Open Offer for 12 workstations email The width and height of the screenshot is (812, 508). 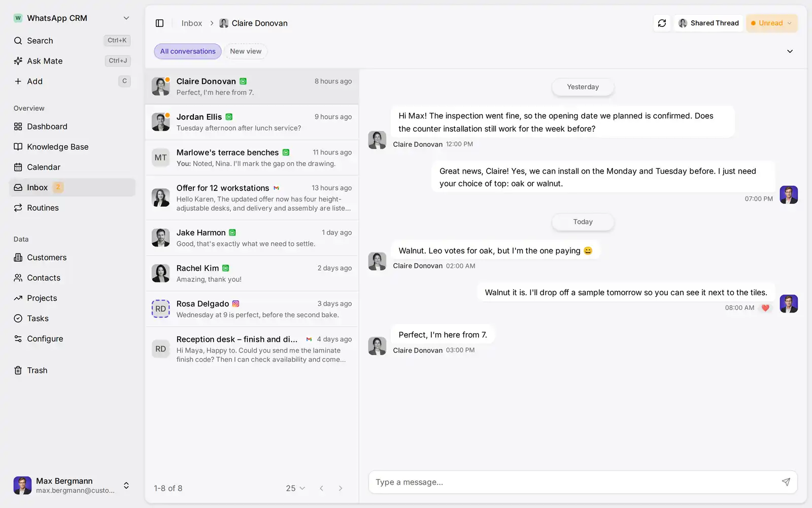[252, 198]
